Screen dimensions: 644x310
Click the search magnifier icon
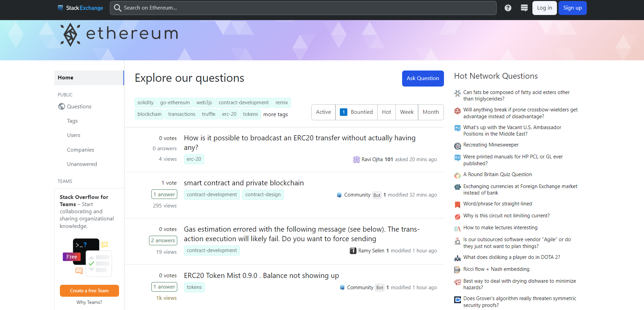point(117,7)
